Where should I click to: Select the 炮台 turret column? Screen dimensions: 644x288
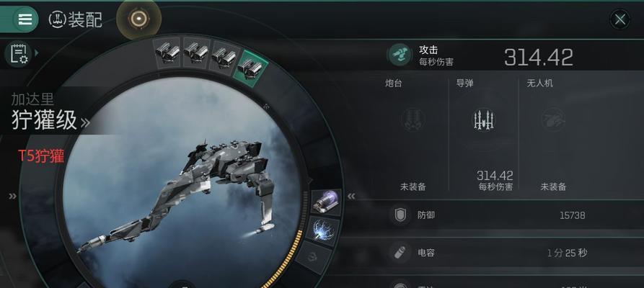pyautogui.click(x=413, y=133)
